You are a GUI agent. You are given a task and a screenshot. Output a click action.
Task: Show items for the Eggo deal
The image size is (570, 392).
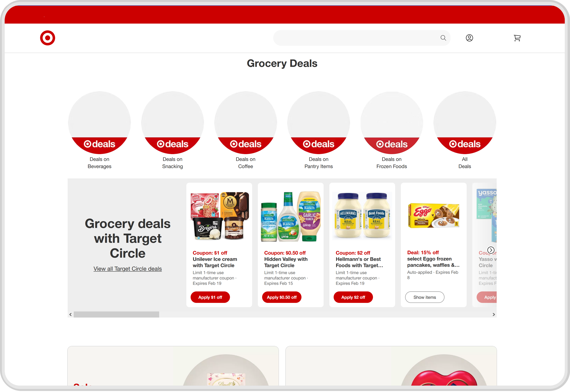425,297
